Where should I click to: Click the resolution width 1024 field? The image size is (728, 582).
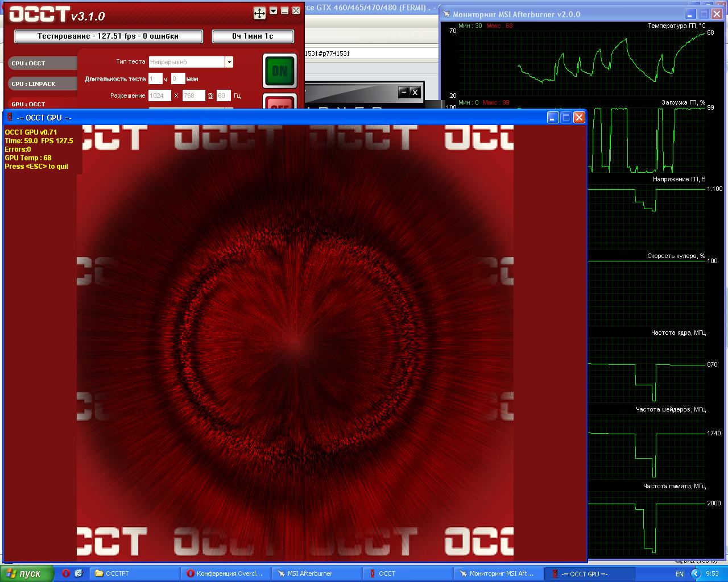coord(160,96)
